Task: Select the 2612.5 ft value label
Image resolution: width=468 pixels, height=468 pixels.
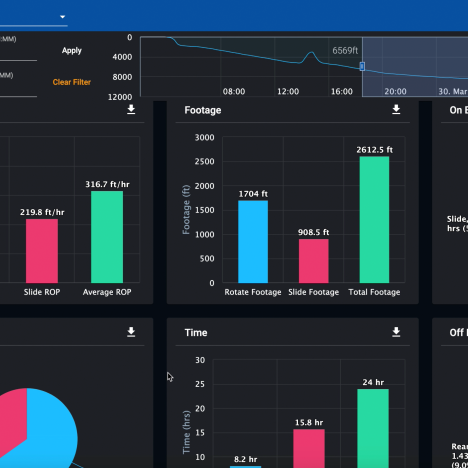Action: pos(374,150)
